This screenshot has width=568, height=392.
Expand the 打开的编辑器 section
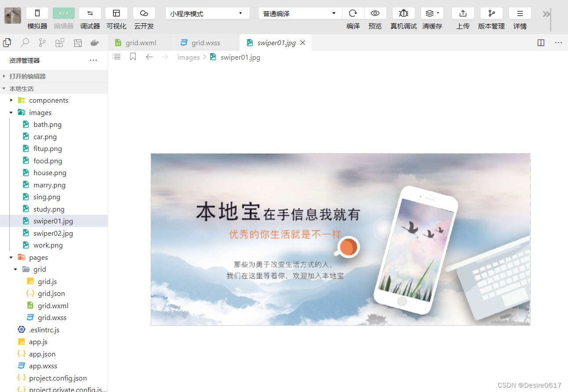click(x=54, y=76)
